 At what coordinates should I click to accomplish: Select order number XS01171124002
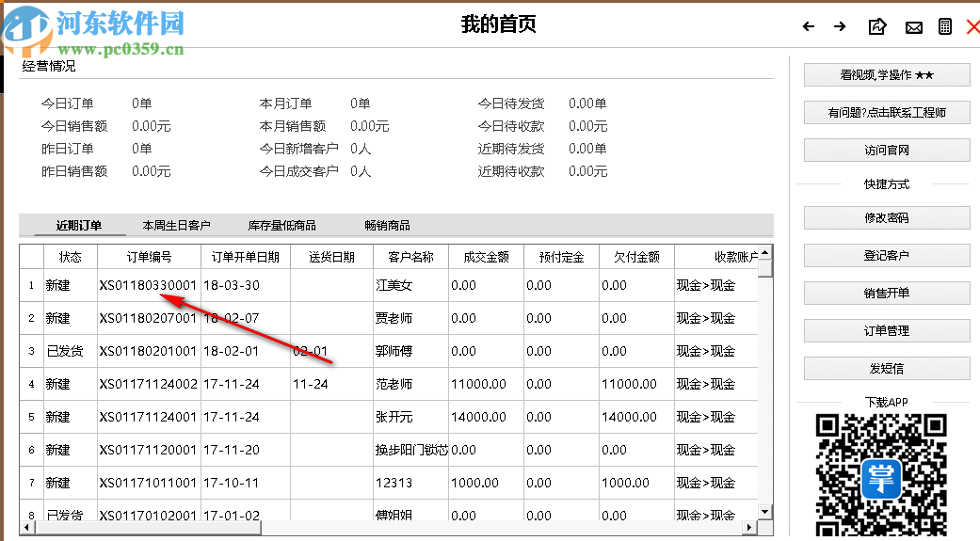pos(148,384)
